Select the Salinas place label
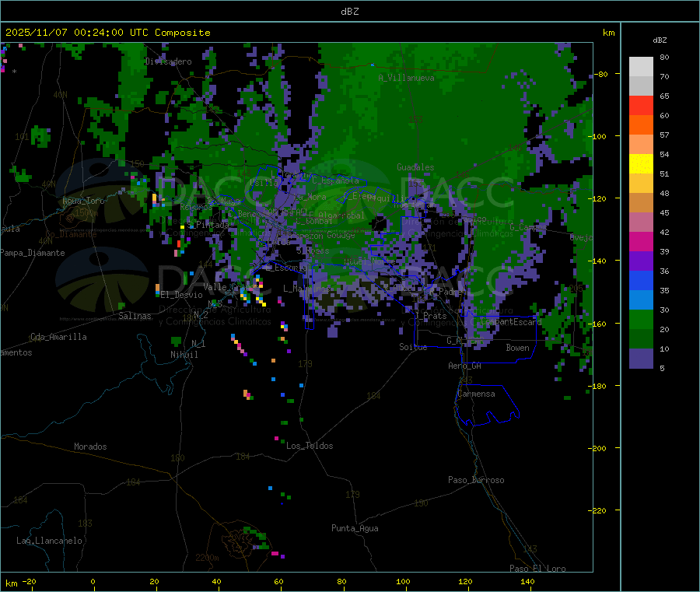Screen dimensions: 700x592 pyautogui.click(x=135, y=316)
